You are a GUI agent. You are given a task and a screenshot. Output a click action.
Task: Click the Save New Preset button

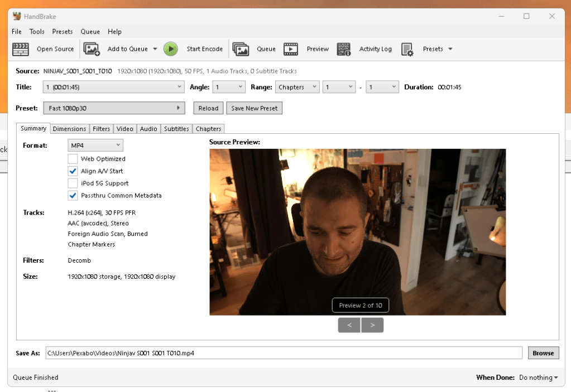tap(254, 108)
